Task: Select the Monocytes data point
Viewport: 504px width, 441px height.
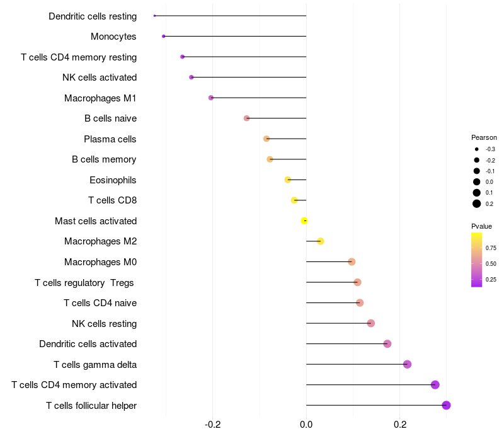Action: coord(164,37)
